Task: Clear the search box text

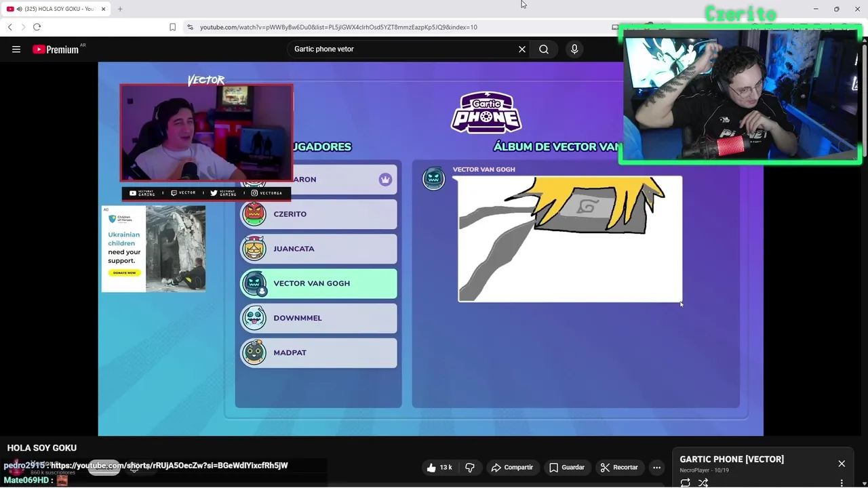Action: pos(522,49)
